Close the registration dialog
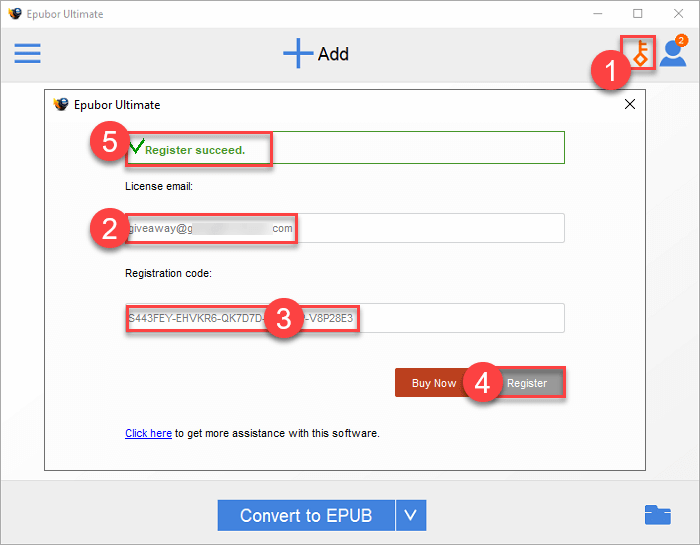The height and width of the screenshot is (545, 700). tap(629, 104)
